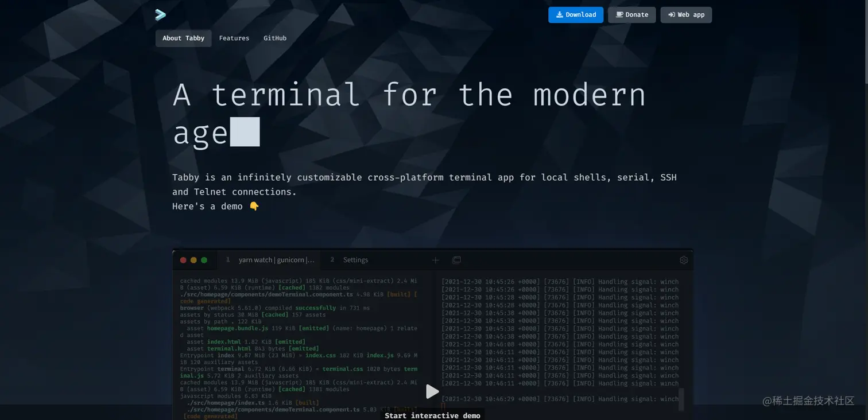Open the settings gear icon in demo
Image resolution: width=868 pixels, height=420 pixels.
click(684, 260)
